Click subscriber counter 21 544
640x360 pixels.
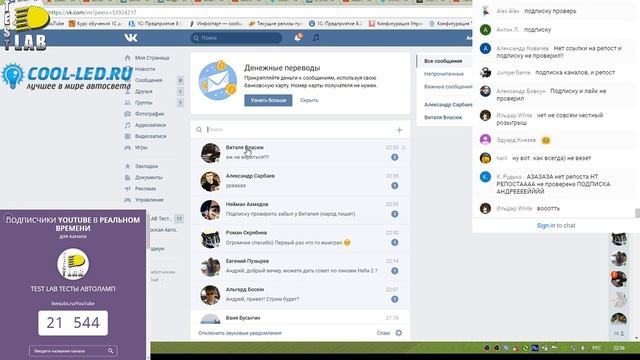coord(73,323)
